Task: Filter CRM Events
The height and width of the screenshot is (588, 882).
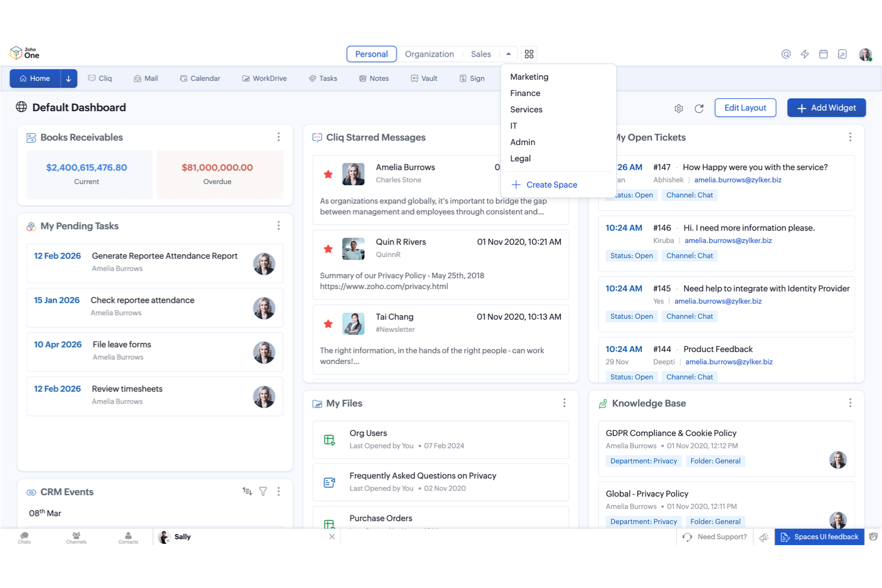Action: click(x=263, y=491)
